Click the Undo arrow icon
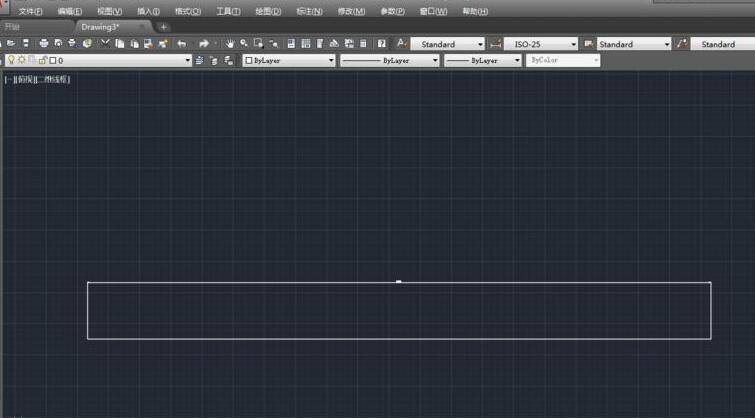This screenshot has height=418, width=755. [x=181, y=44]
